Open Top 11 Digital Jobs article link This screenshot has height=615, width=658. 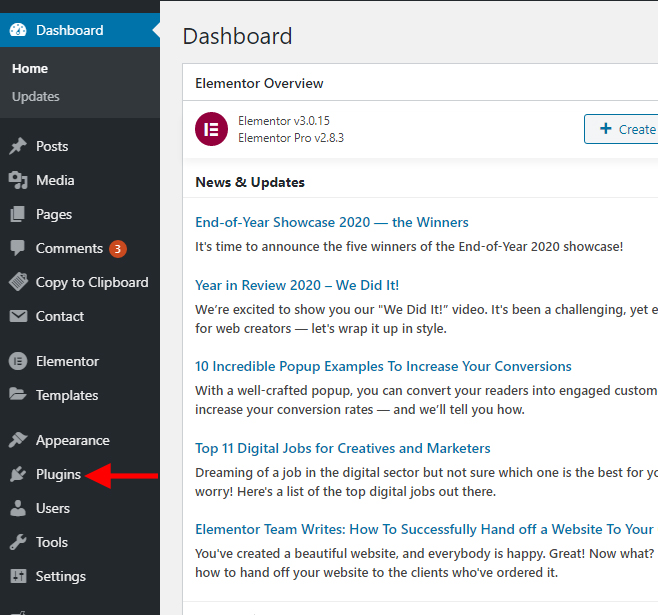click(x=342, y=448)
